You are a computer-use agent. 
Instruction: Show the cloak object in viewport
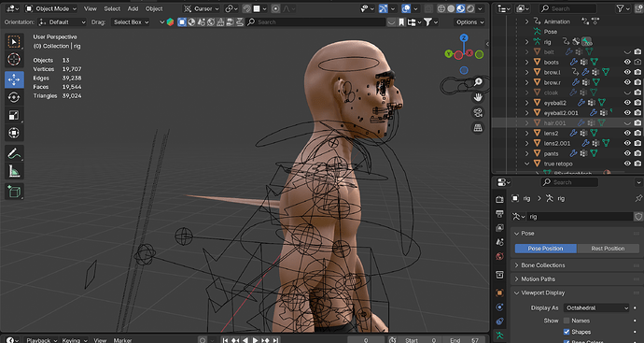[x=627, y=93]
